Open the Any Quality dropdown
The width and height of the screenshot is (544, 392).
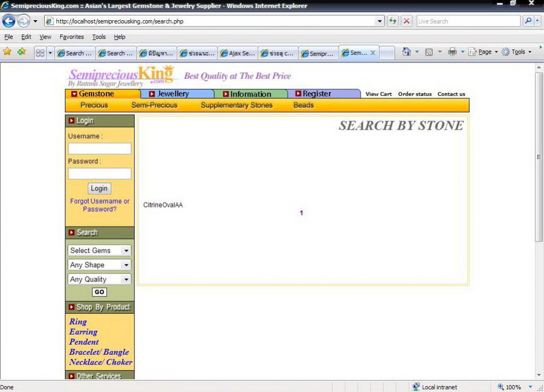[99, 279]
